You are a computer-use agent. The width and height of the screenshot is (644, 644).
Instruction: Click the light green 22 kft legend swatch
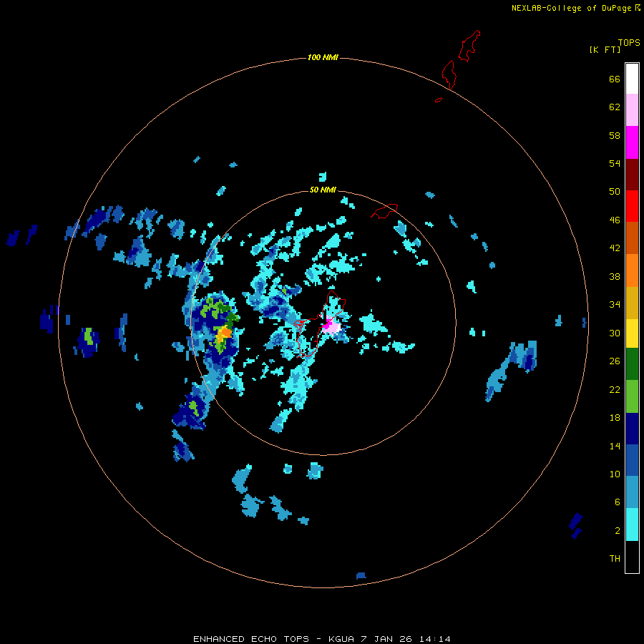tap(632, 396)
